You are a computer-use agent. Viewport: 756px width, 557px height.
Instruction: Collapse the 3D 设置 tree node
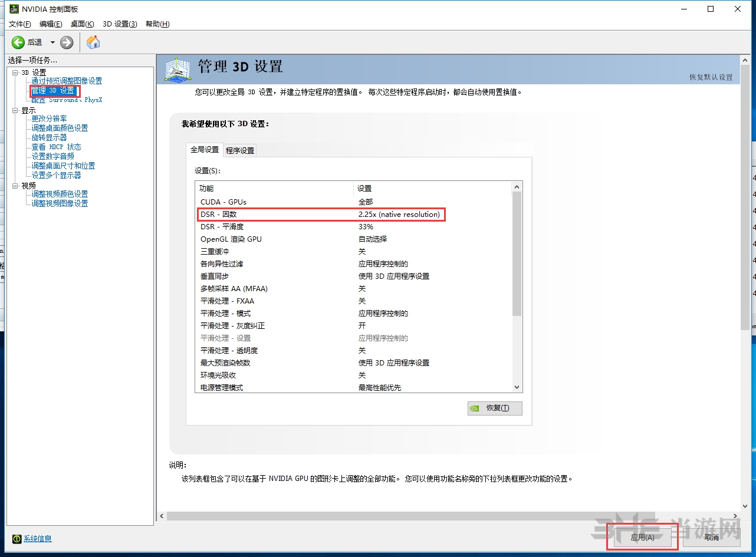tap(15, 72)
